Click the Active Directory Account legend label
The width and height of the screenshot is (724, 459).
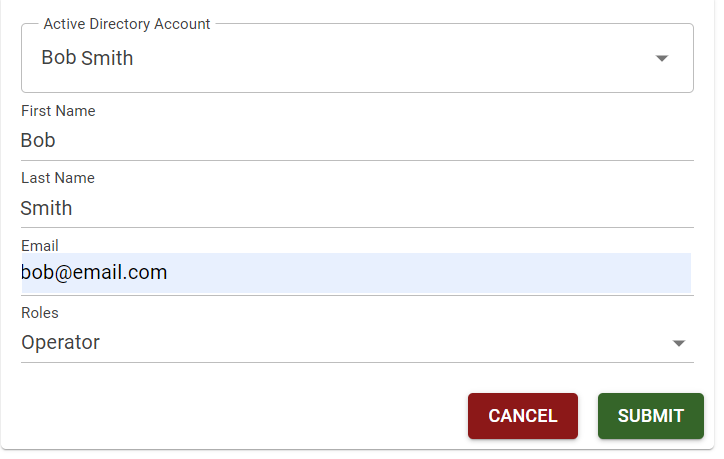point(127,24)
